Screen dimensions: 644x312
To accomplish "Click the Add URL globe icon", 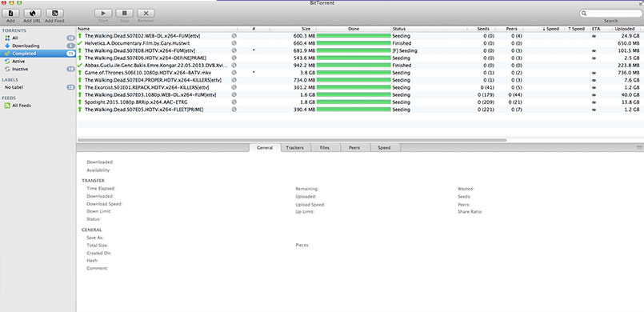I will coord(33,14).
